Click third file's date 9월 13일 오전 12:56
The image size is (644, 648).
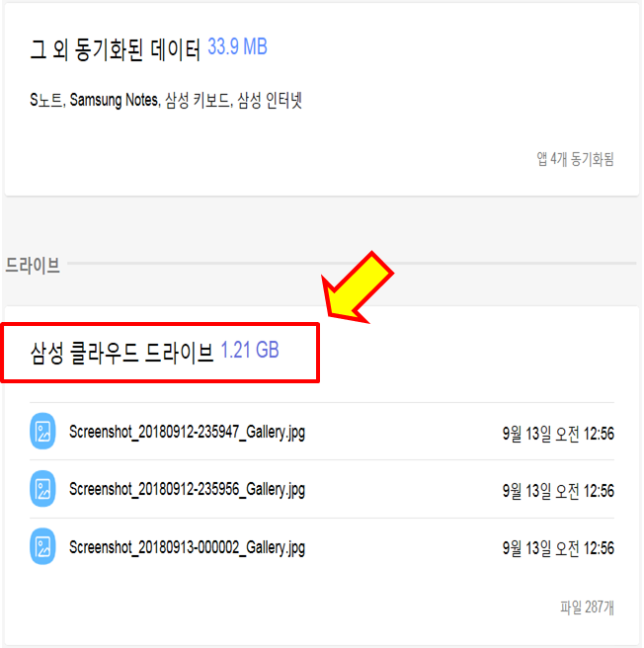click(558, 548)
